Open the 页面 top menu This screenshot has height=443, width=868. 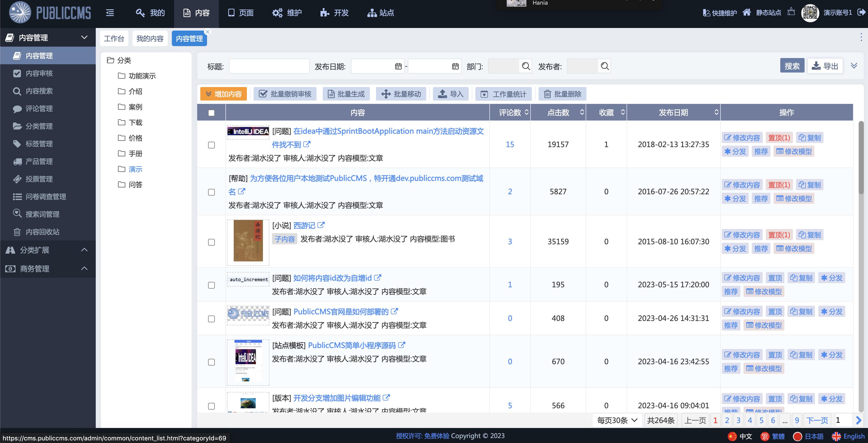(241, 13)
